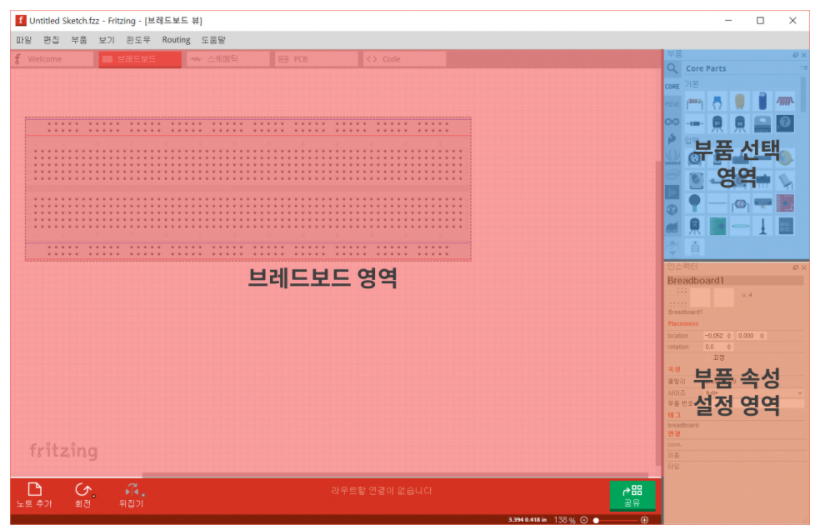Image resolution: width=823 pixels, height=532 pixels.
Task: Pick the cyan reed switch part
Action: coord(740,226)
